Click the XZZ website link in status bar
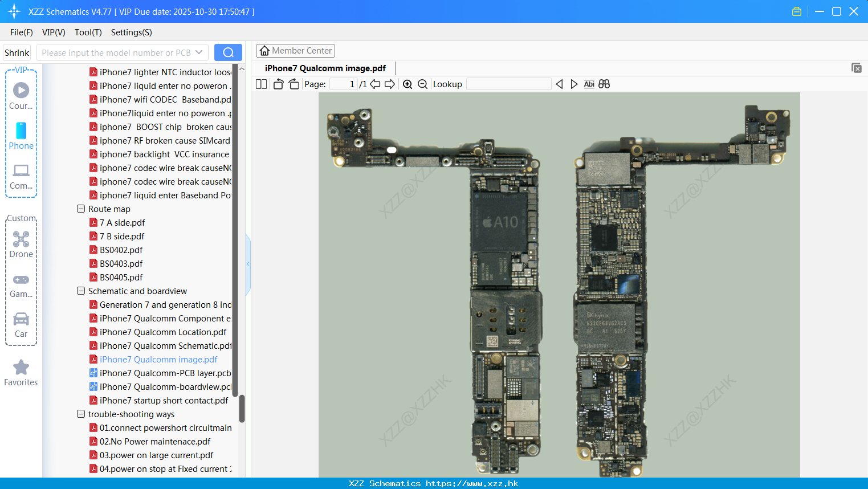This screenshot has height=489, width=868. tap(472, 483)
